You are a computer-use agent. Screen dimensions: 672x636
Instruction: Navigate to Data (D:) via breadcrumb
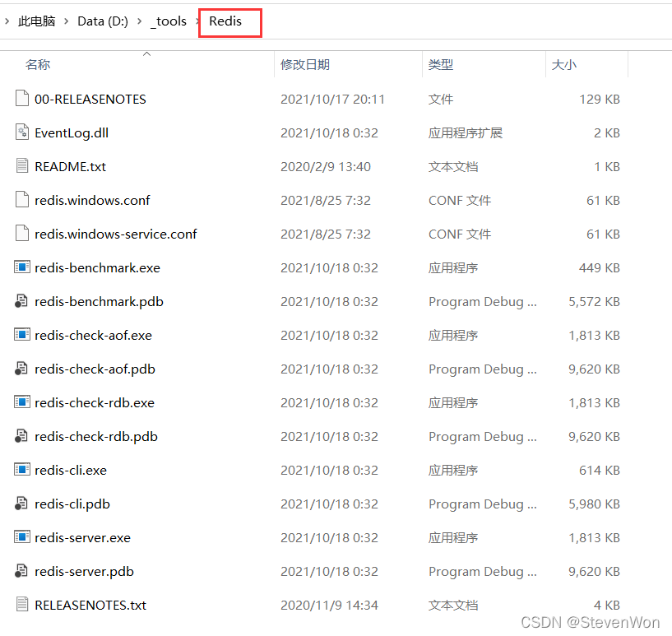[x=102, y=21]
